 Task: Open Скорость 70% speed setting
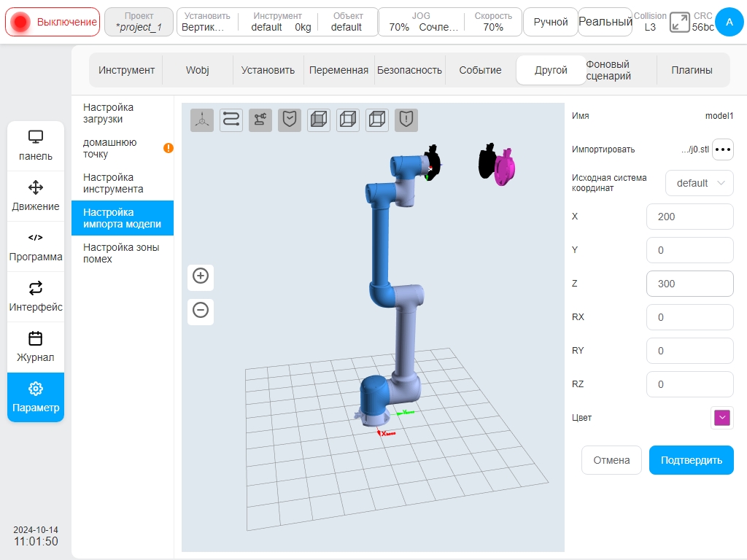(x=493, y=22)
